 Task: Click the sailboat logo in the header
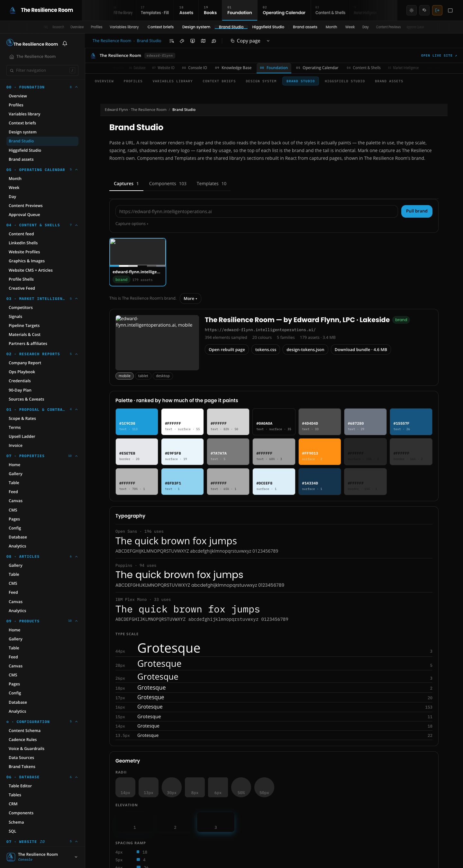tap(13, 10)
